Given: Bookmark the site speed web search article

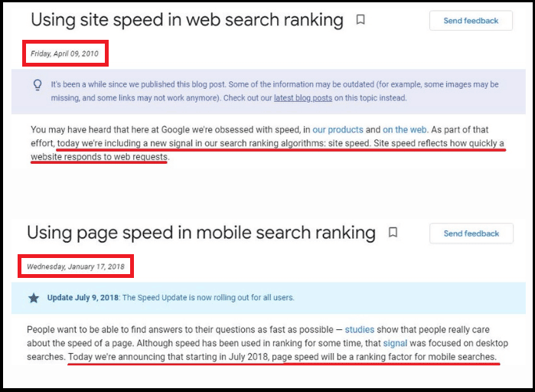Looking at the screenshot, I should point(360,20).
